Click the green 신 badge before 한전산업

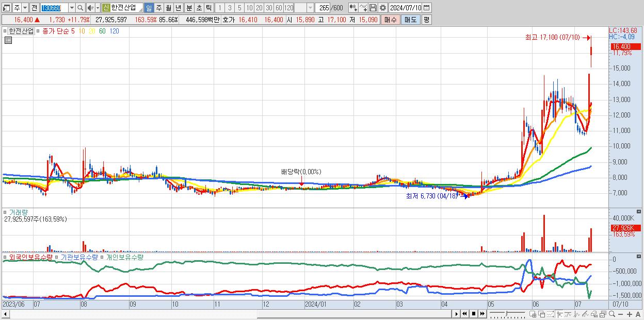tap(106, 8)
